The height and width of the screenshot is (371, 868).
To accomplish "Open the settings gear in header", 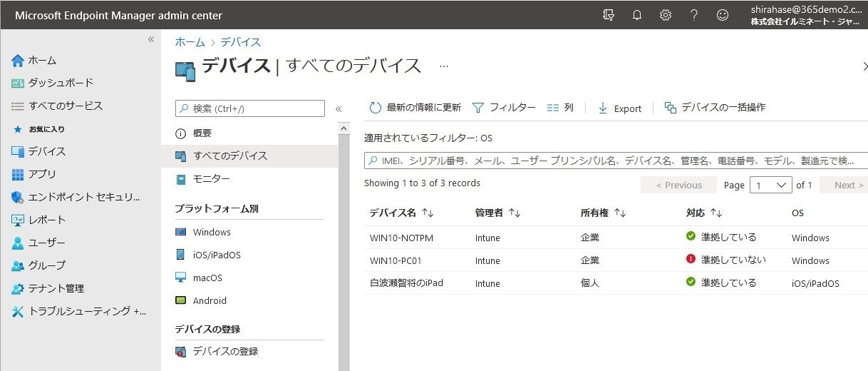I will [665, 15].
